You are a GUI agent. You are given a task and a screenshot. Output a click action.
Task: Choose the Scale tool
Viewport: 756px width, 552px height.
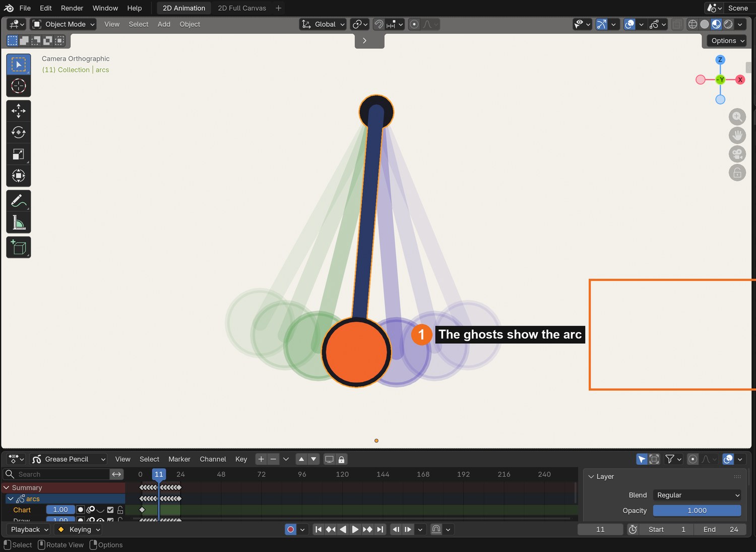click(x=19, y=154)
